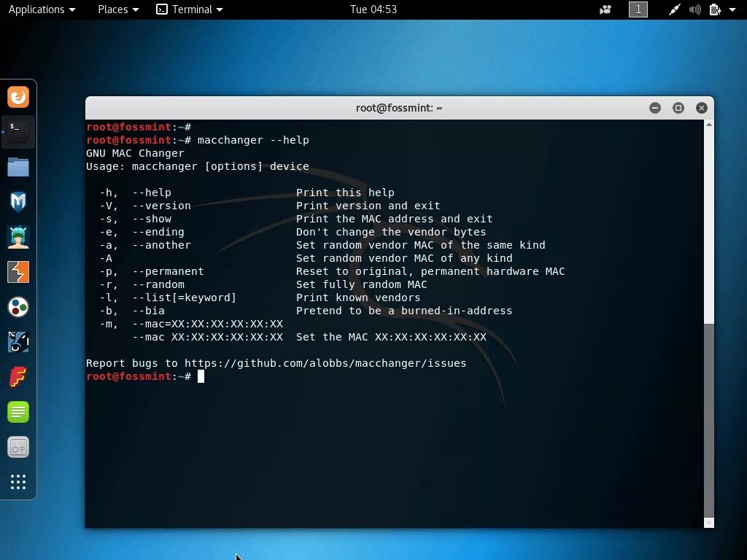The height and width of the screenshot is (560, 747).
Task: Minimize the root@fossmint terminal window
Action: pyautogui.click(x=655, y=108)
